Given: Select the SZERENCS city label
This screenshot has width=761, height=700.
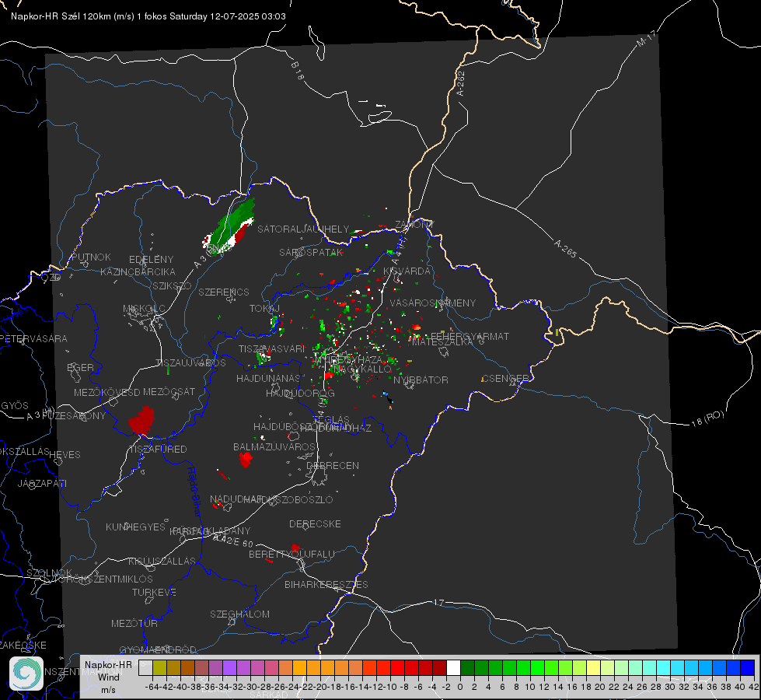Looking at the screenshot, I should point(224,292).
